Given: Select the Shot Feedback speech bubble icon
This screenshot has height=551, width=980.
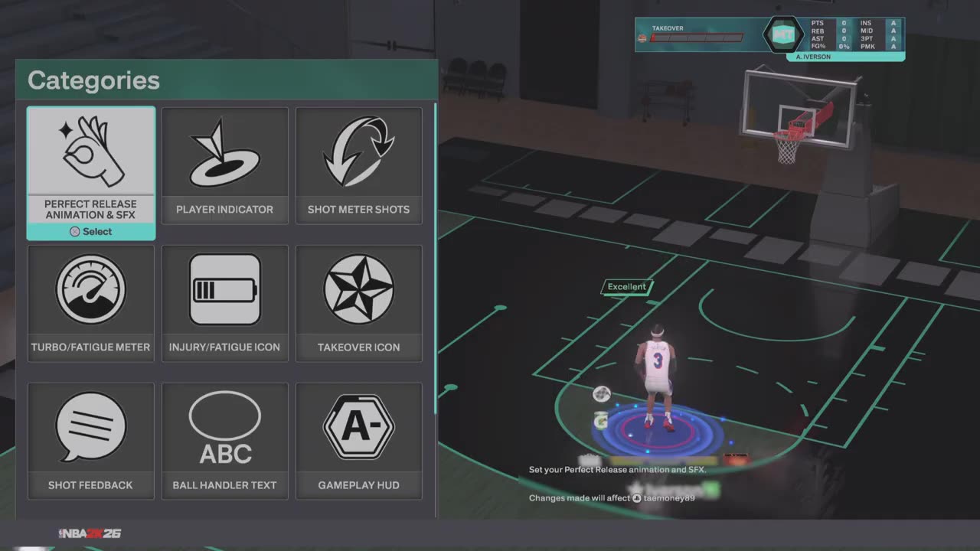Looking at the screenshot, I should (x=91, y=427).
